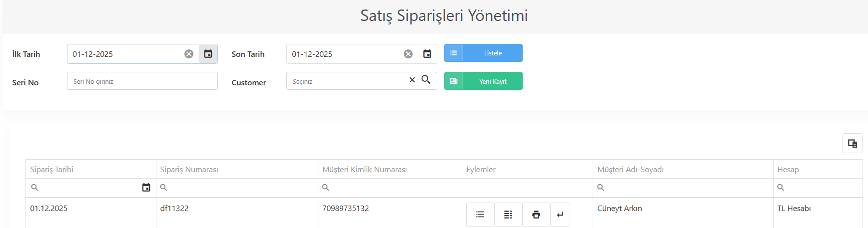Screen dimensions: 868x228
Task: Filter by the Müşteri Adı-Soyadı search box
Action: pyautogui.click(x=683, y=188)
